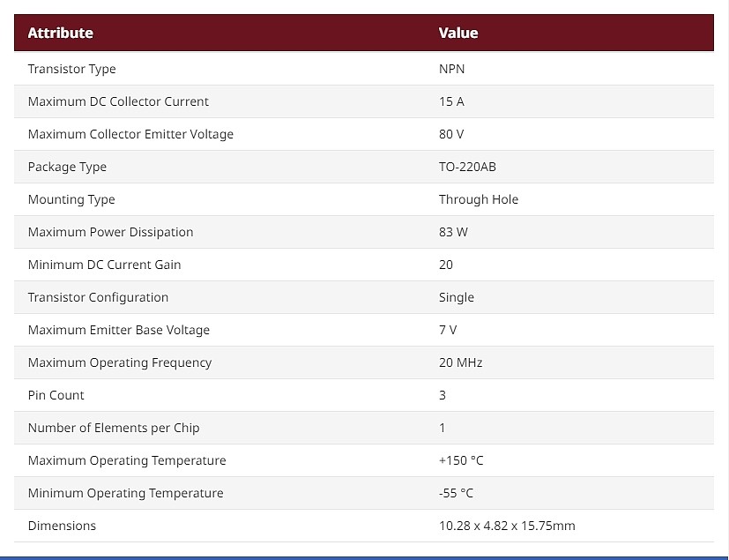729x560 pixels.
Task: Click the 15 A value
Action: [451, 101]
